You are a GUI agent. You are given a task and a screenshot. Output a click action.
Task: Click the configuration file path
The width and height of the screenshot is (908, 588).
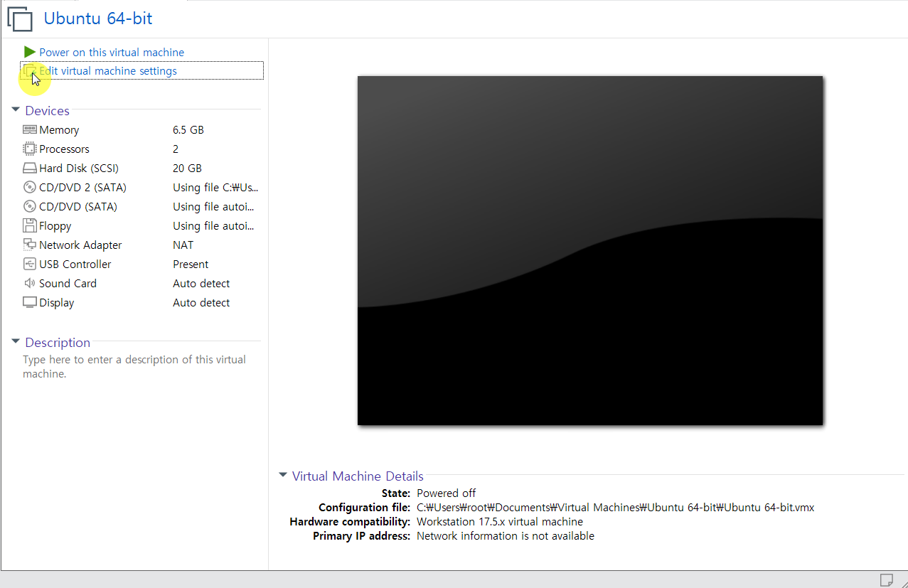point(616,508)
